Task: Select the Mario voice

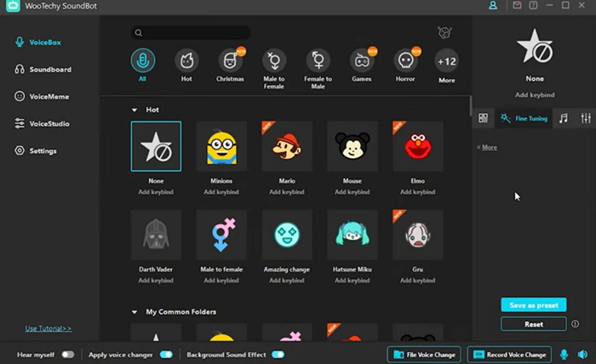Action: (287, 146)
